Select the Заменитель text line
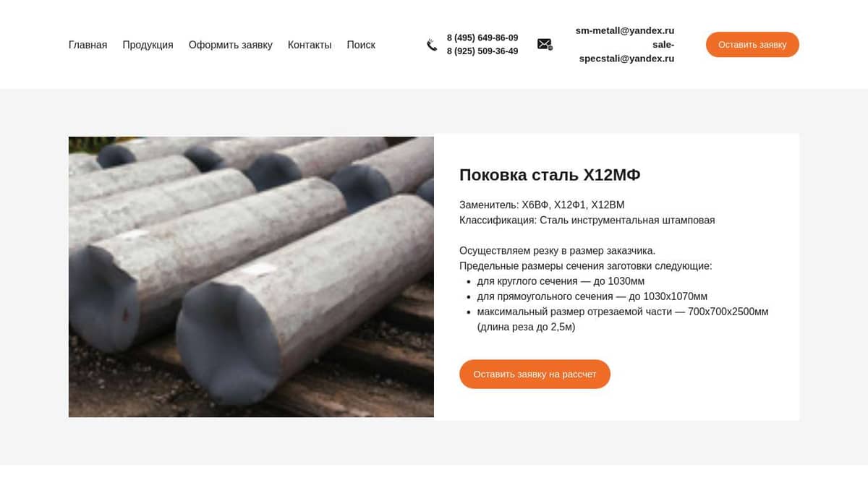The height and width of the screenshot is (488, 868). 542,205
